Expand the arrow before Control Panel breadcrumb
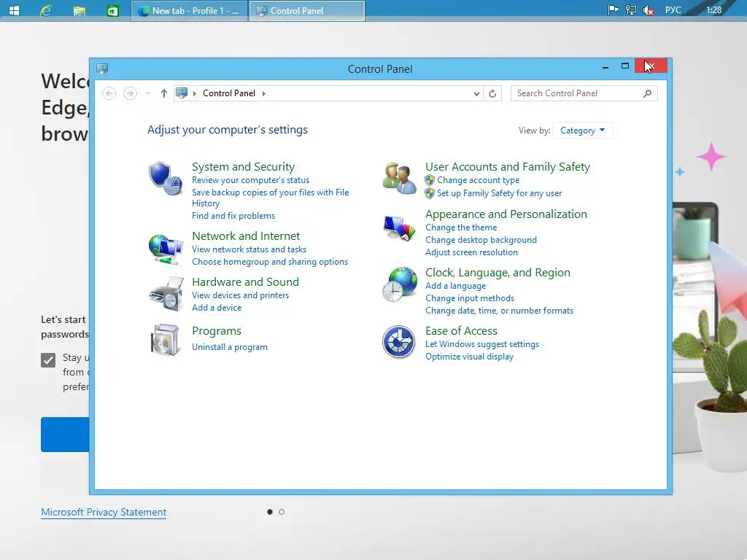Viewport: 747px width, 560px height. coord(194,93)
